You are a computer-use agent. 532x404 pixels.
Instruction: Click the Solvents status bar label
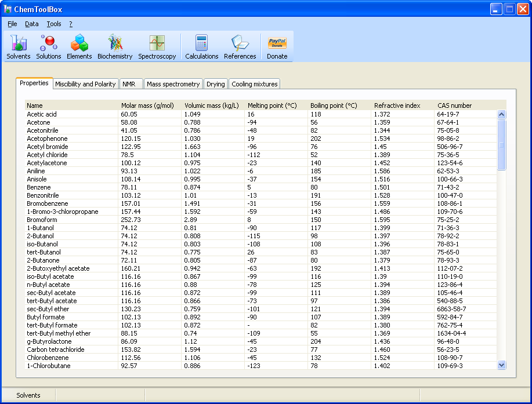28,395
